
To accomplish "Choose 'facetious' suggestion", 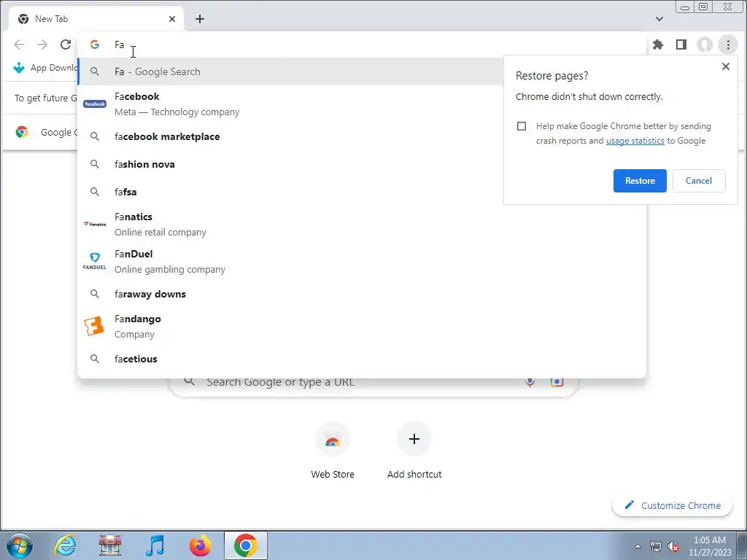I will 362,359.
